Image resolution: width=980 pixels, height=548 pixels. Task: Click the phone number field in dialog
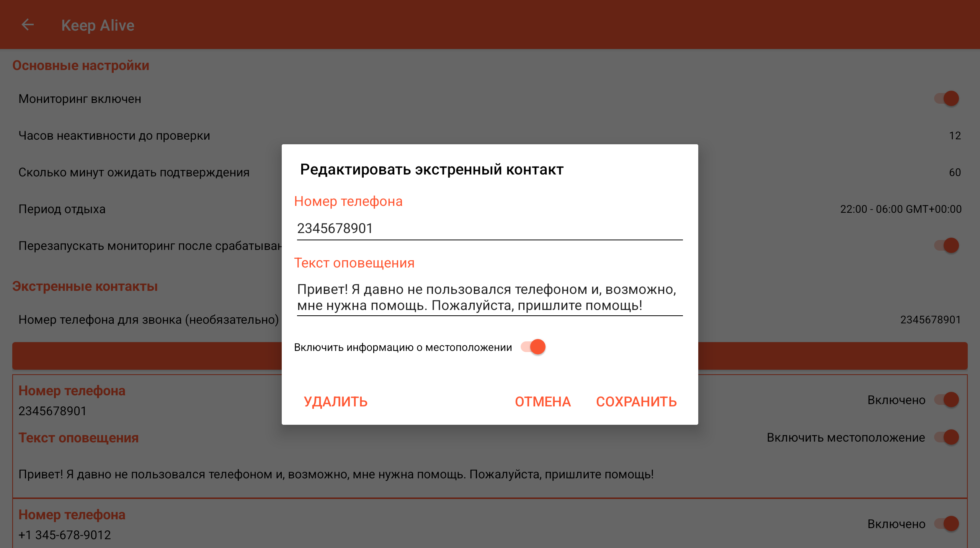(x=489, y=228)
